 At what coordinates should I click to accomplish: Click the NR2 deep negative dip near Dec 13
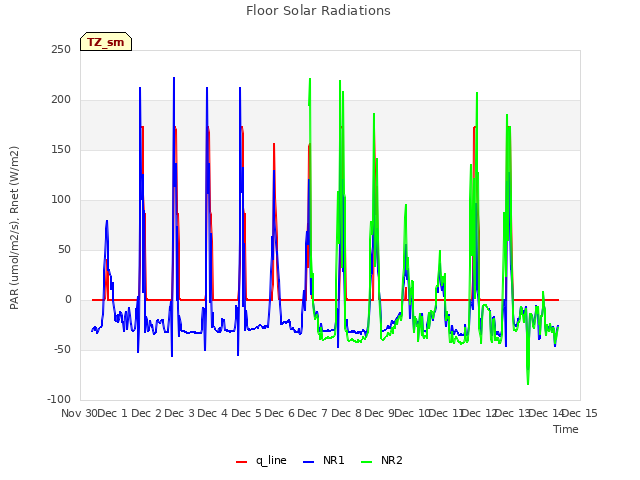point(528,382)
